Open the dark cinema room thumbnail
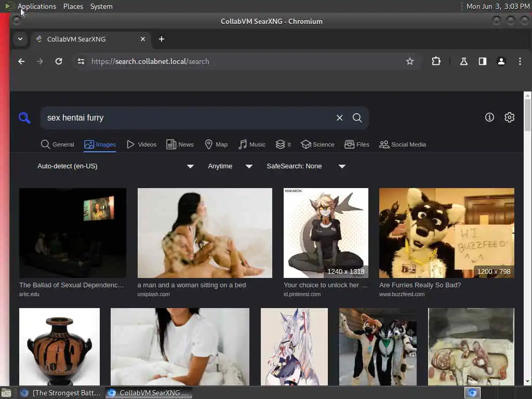532x399 pixels. [x=73, y=233]
